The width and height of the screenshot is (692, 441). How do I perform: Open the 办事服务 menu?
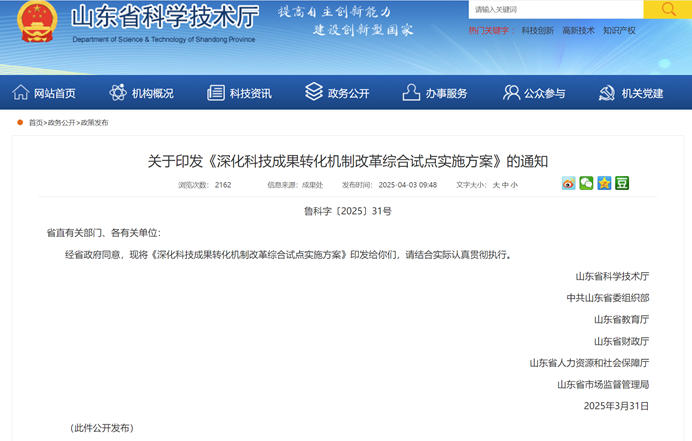pos(446,93)
